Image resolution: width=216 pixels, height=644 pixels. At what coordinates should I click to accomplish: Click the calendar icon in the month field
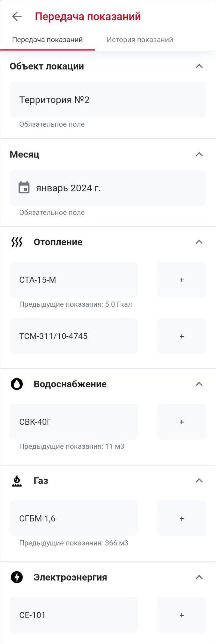click(x=24, y=188)
